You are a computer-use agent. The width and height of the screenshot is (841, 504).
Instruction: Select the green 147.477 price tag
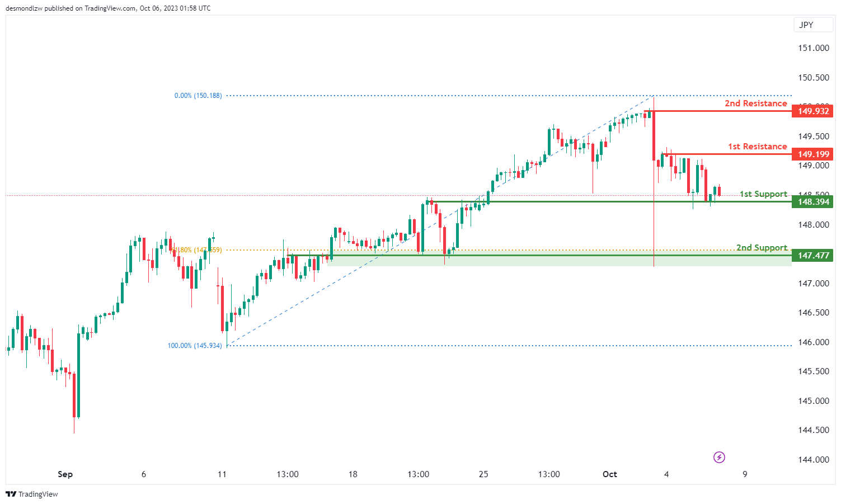(812, 256)
